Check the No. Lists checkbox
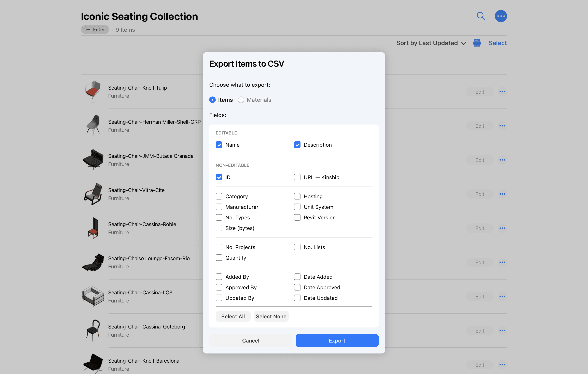 tap(297, 247)
